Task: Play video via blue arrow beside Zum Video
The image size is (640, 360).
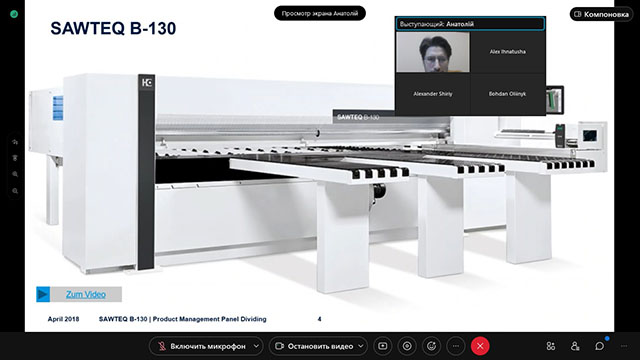Action: [x=43, y=294]
